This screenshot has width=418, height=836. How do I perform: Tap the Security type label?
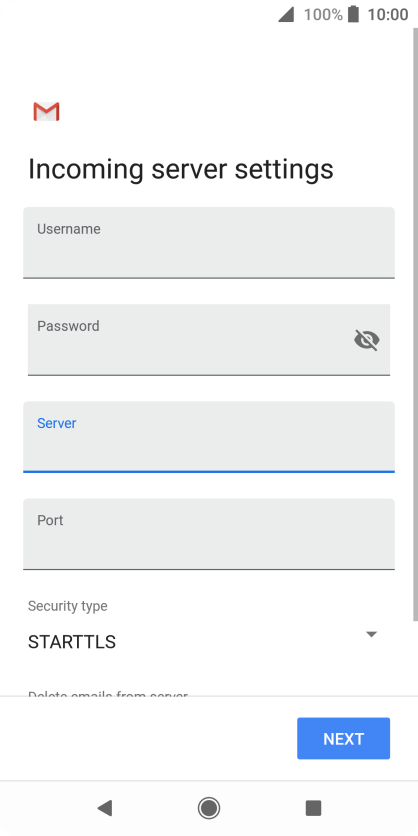68,606
